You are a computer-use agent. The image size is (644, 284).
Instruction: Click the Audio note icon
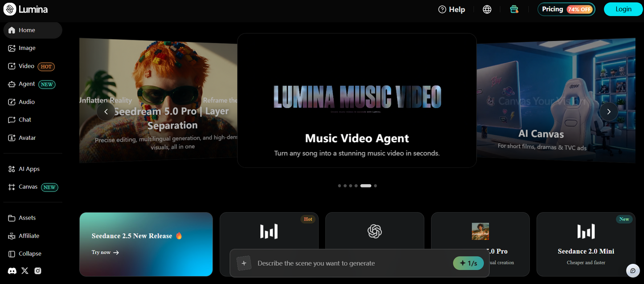click(12, 102)
